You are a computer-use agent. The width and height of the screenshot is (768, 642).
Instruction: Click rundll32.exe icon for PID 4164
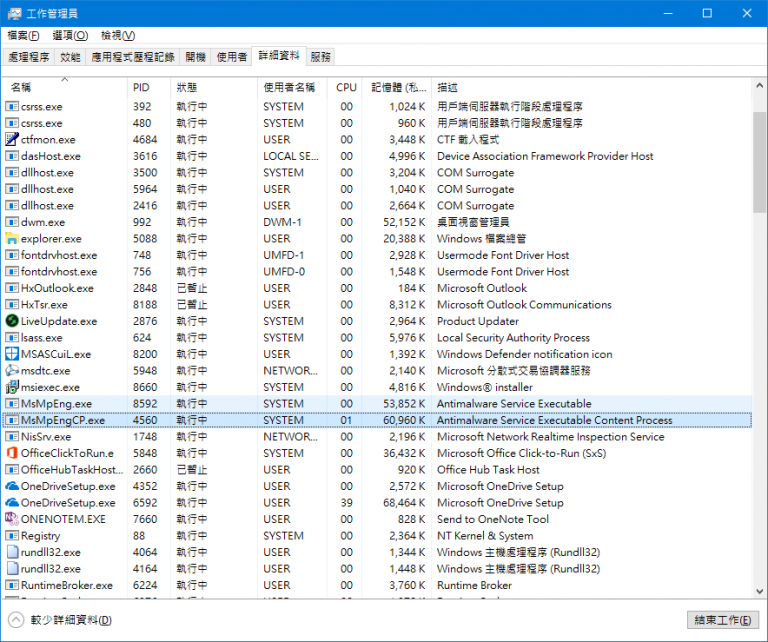point(12,569)
